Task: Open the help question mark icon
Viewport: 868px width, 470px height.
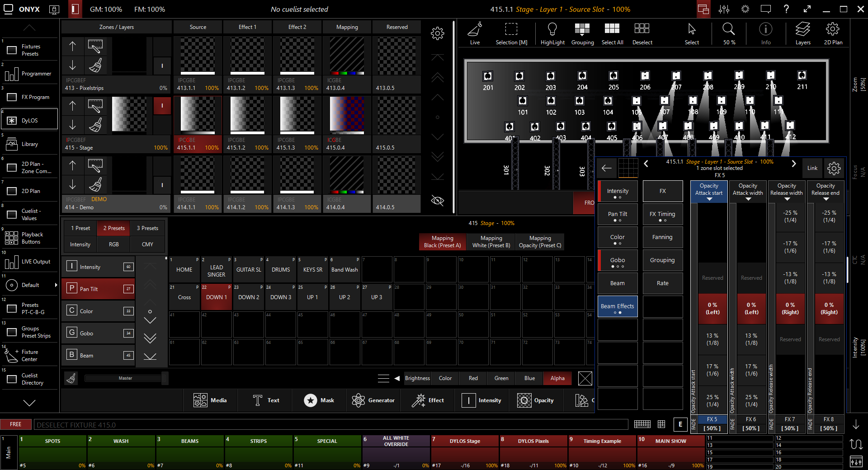Action: click(786, 9)
